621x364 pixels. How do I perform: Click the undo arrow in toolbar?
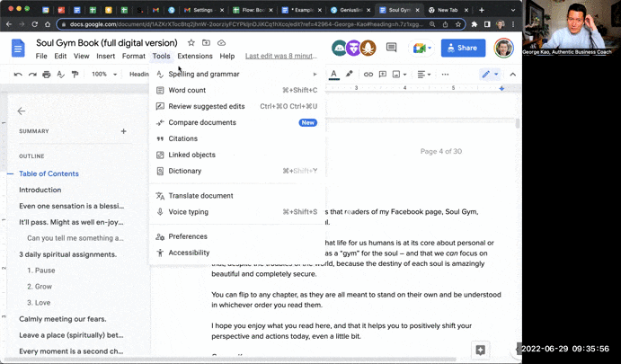[18, 74]
